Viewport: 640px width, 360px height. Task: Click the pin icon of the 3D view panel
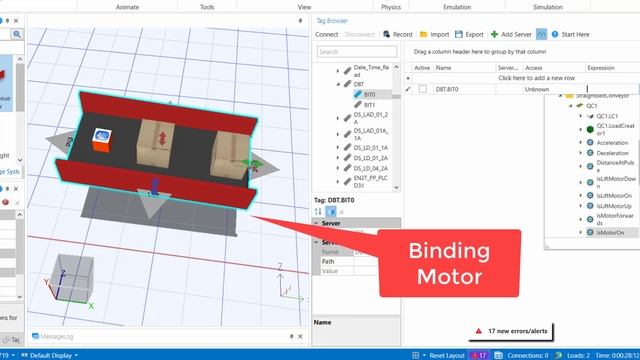(300, 20)
